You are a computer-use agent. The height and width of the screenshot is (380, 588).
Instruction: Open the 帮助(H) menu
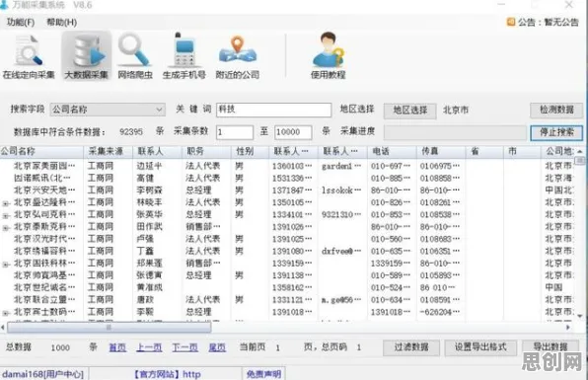click(61, 23)
